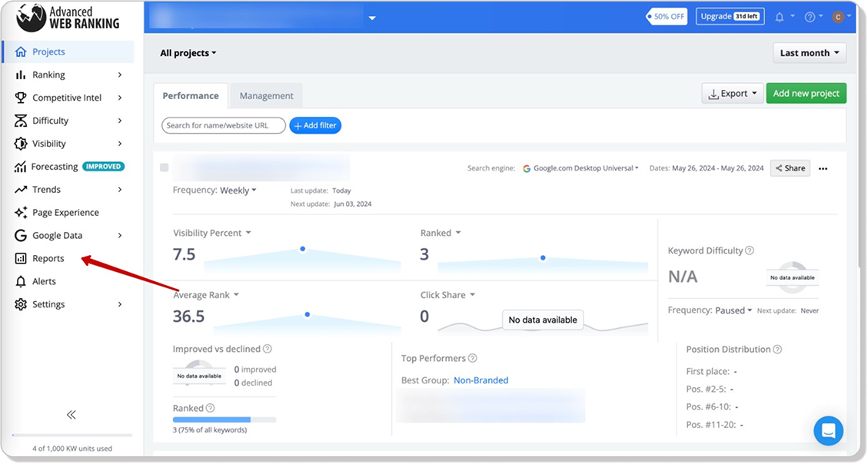
Task: Open the Click Share metric dropdown
Action: (448, 295)
